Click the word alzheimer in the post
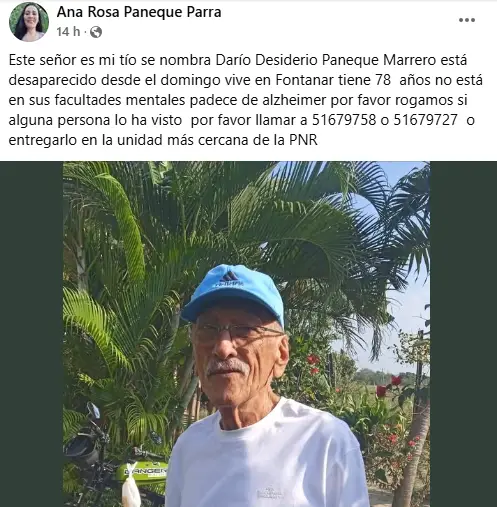The height and width of the screenshot is (507, 497). click(294, 100)
